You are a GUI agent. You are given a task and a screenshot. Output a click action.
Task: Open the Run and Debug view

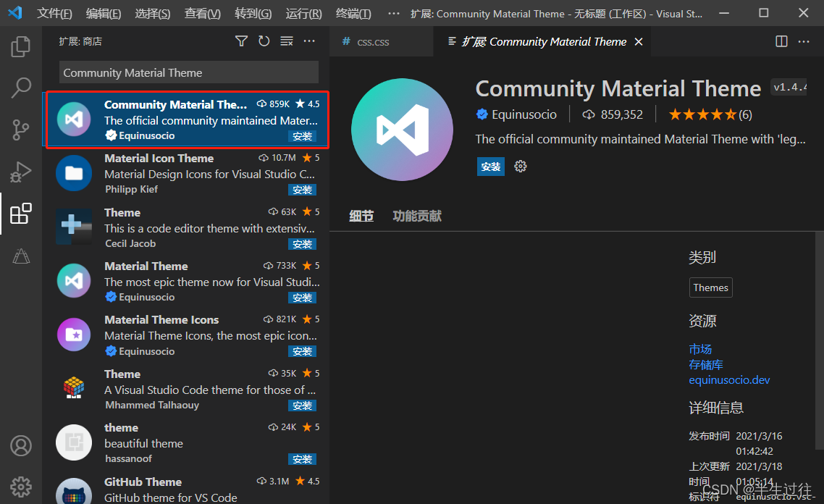pos(20,172)
